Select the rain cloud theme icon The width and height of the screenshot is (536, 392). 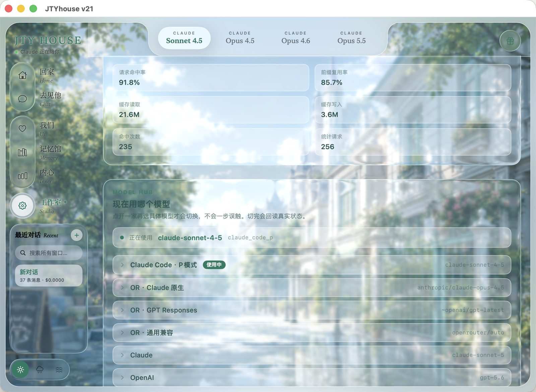pos(40,370)
